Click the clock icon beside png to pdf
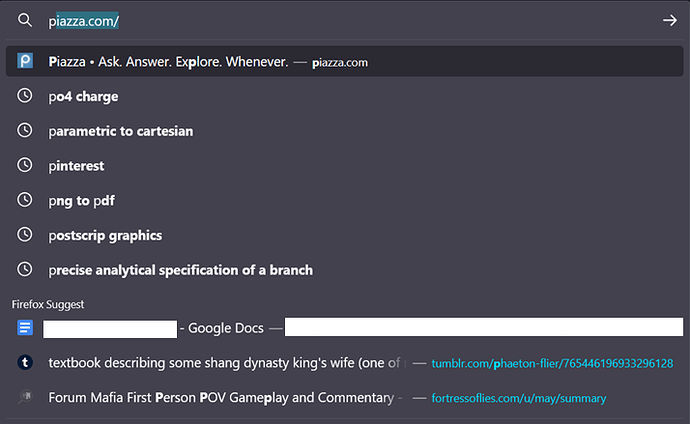 pyautogui.click(x=25, y=200)
